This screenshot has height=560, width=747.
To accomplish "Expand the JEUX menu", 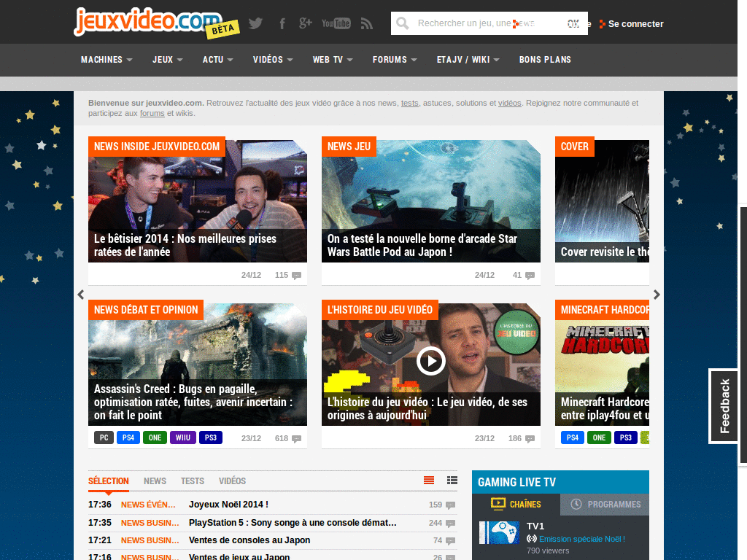I will click(x=167, y=60).
